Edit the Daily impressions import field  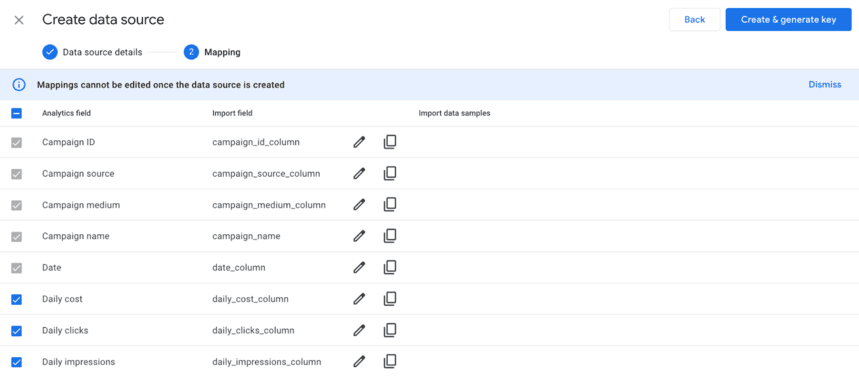tap(359, 362)
